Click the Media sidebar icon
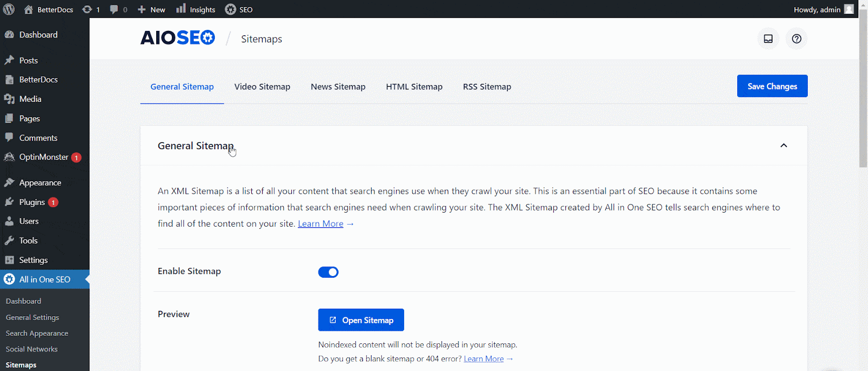Viewport: 868px width, 371px height. pos(9,99)
